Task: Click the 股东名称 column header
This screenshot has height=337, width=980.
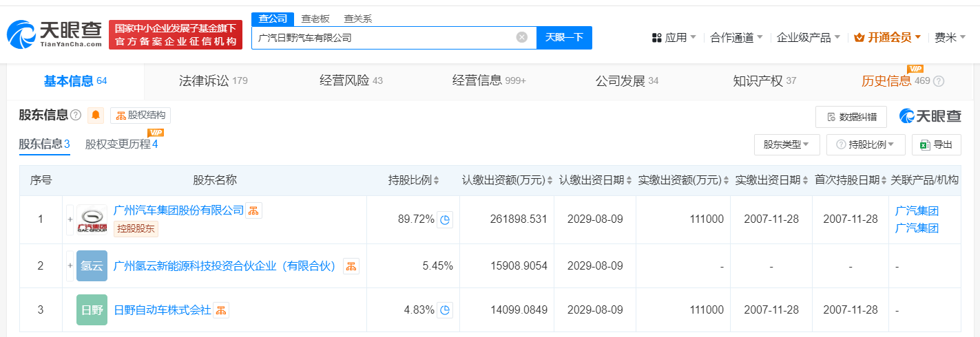Action: click(215, 180)
